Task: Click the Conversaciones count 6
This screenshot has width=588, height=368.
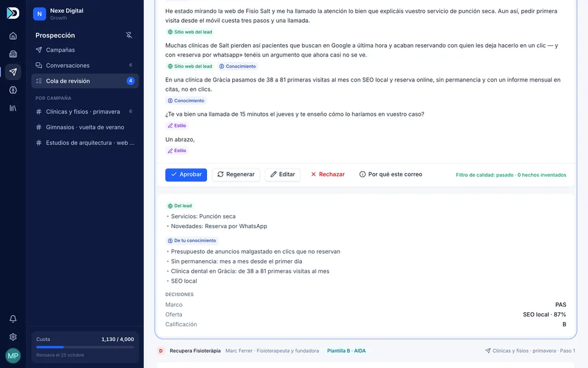Action: tap(130, 66)
